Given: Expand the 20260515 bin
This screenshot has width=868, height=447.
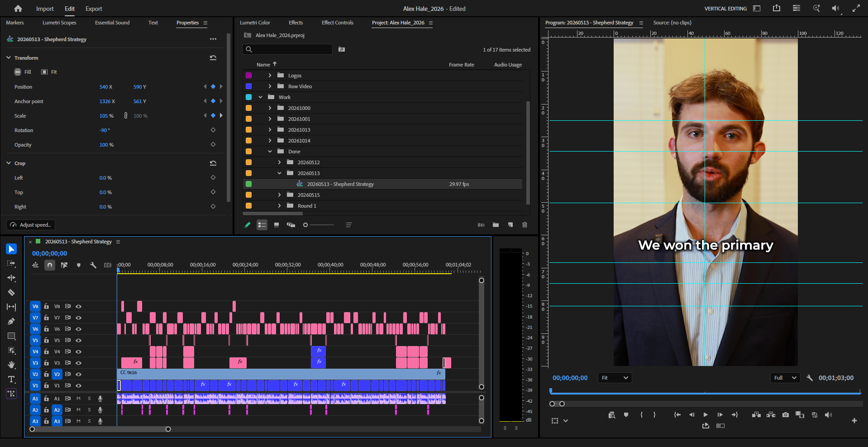Looking at the screenshot, I should pyautogui.click(x=279, y=195).
